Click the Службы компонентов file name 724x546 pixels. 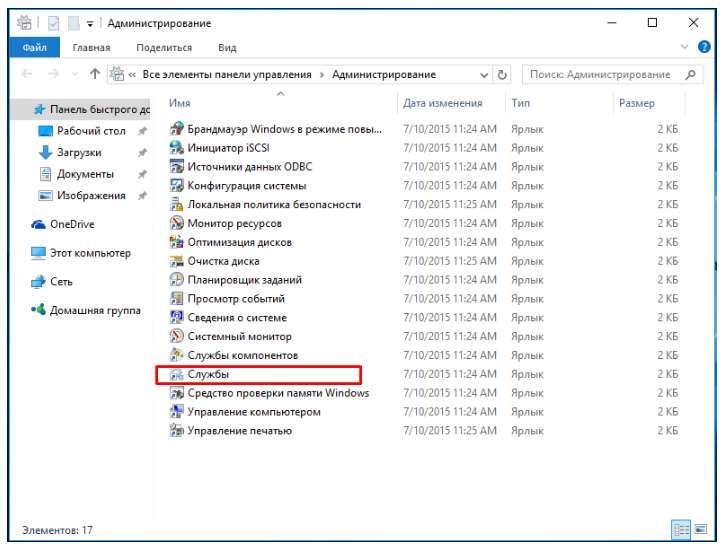click(242, 355)
